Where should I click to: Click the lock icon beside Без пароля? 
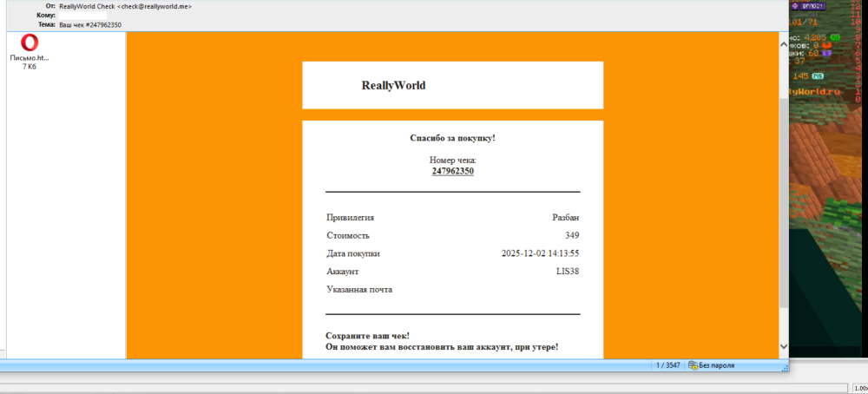693,365
